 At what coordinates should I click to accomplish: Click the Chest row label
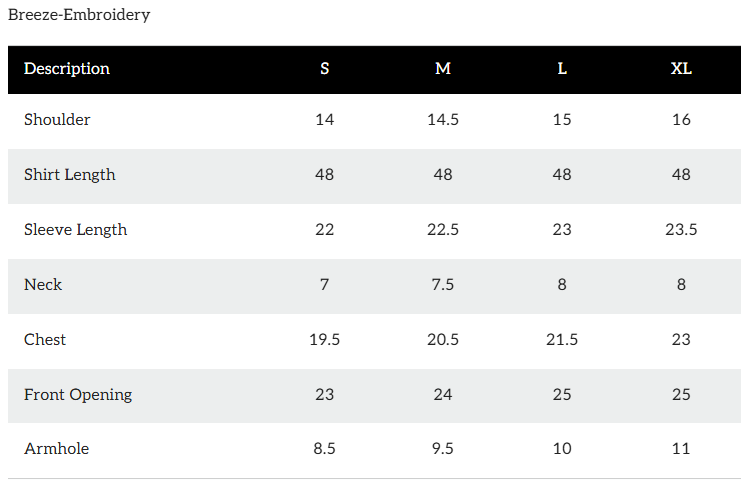[x=45, y=340]
